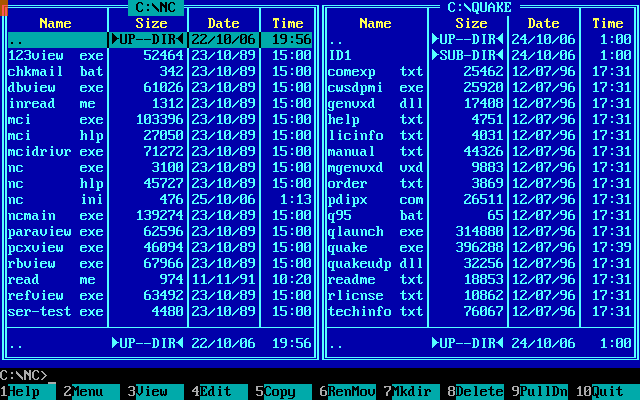
Task: Select the file refview exe
Action: point(160,296)
